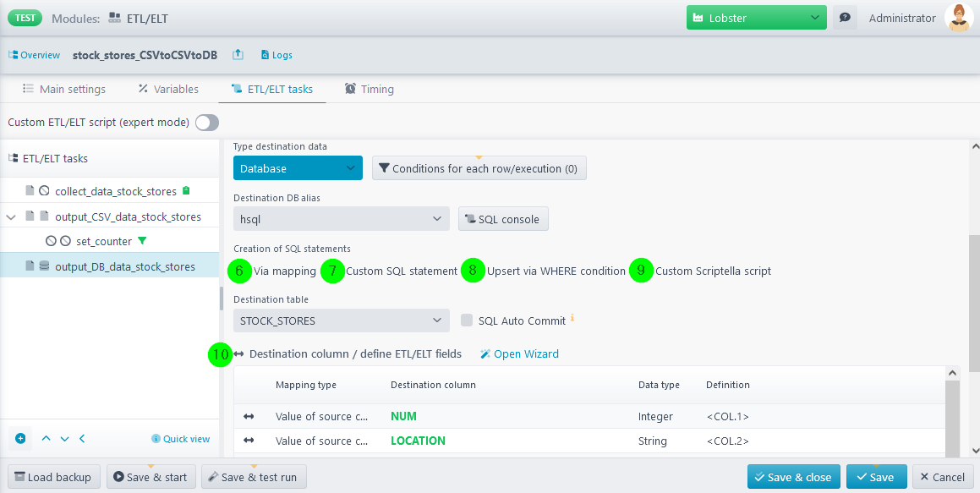The width and height of the screenshot is (980, 493).
Task: Open the Type destination data Database dropdown
Action: 298,168
